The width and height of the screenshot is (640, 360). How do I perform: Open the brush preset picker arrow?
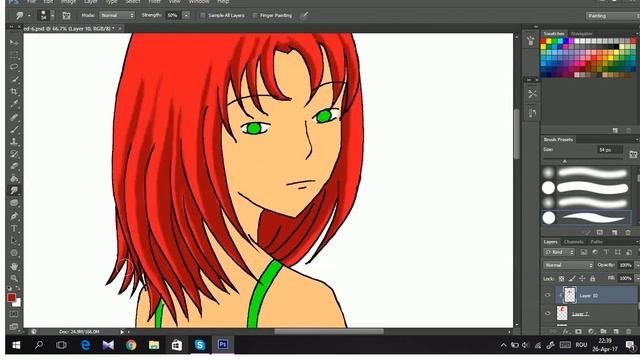[x=52, y=16]
